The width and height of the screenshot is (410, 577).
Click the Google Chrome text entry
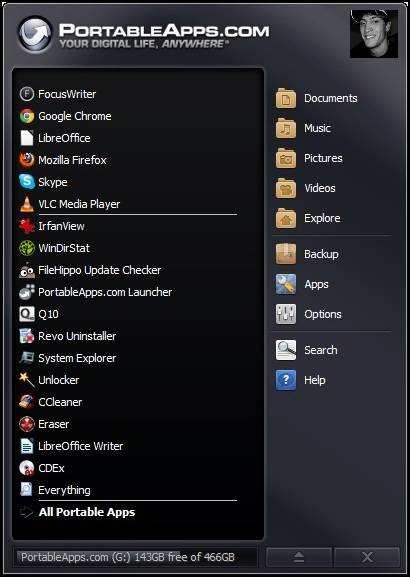click(75, 116)
